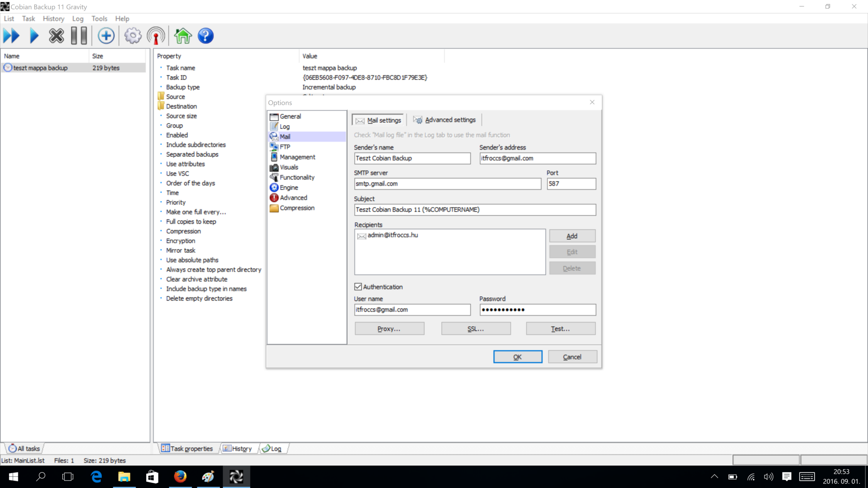This screenshot has width=868, height=488.
Task: Run all backup tasks
Action: coord(12,36)
